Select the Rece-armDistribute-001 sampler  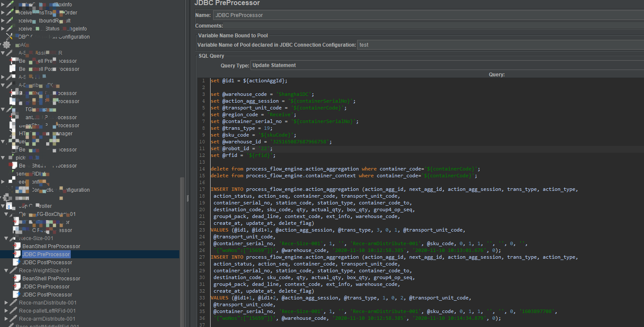point(47,319)
